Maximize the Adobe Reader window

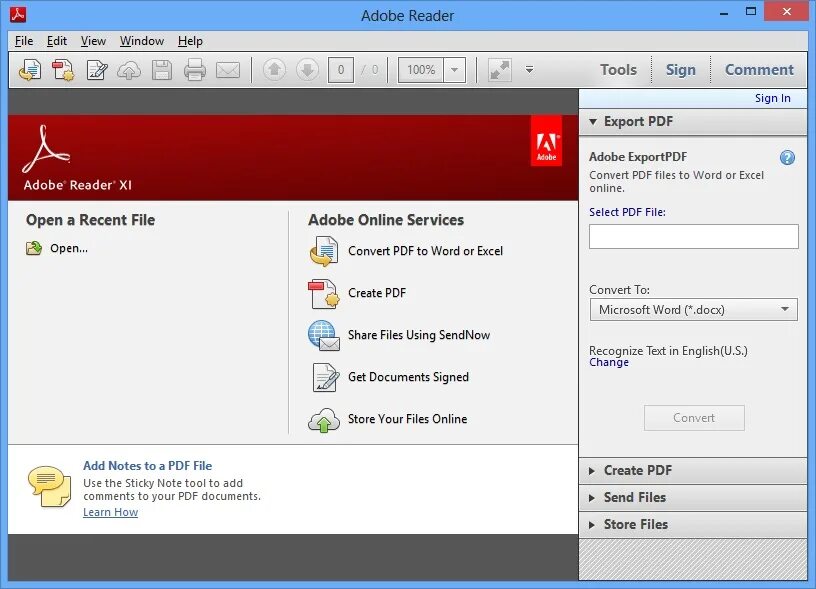[751, 11]
